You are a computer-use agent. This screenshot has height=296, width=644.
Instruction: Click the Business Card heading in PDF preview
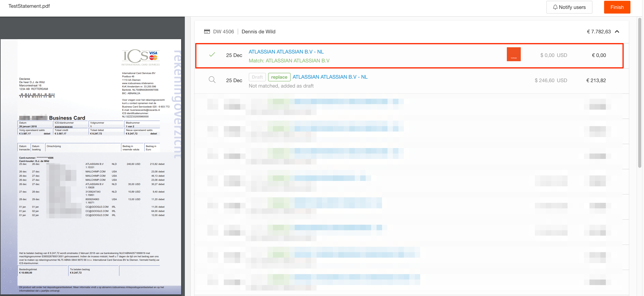coord(67,118)
